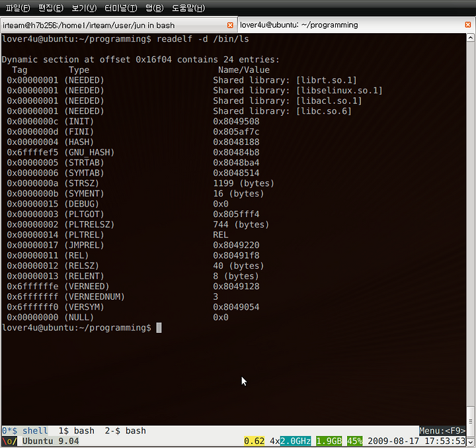
Task: Click the [librt.so.1] library entry
Action: coord(327,80)
